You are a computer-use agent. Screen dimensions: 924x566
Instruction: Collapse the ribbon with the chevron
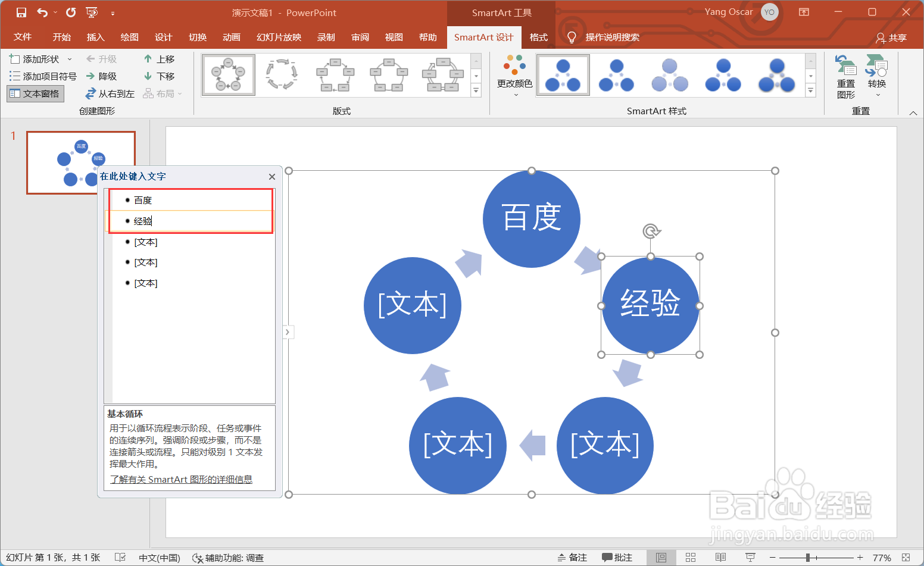coord(913,113)
